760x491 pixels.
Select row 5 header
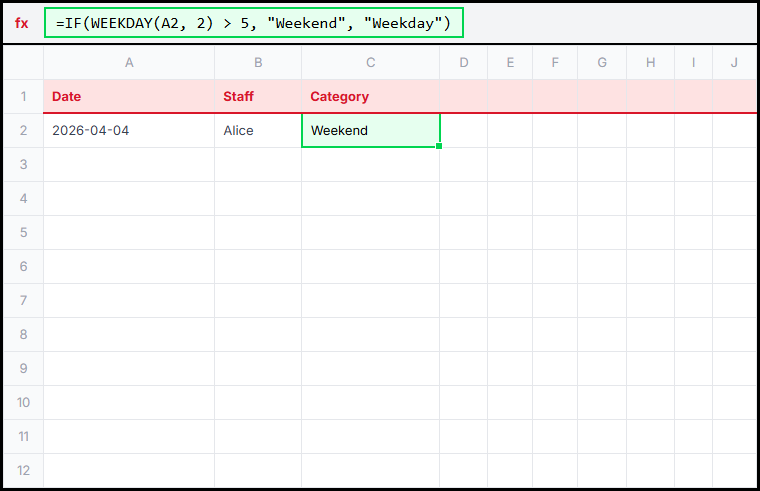tap(23, 233)
